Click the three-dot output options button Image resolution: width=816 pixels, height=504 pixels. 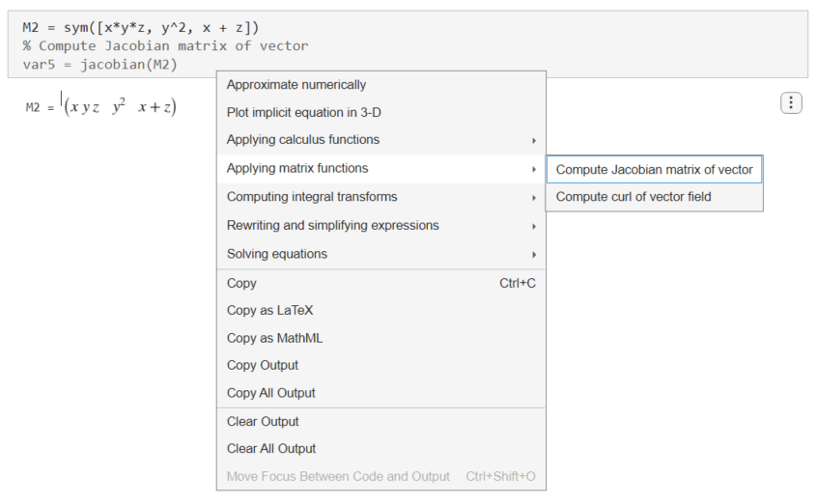(791, 102)
